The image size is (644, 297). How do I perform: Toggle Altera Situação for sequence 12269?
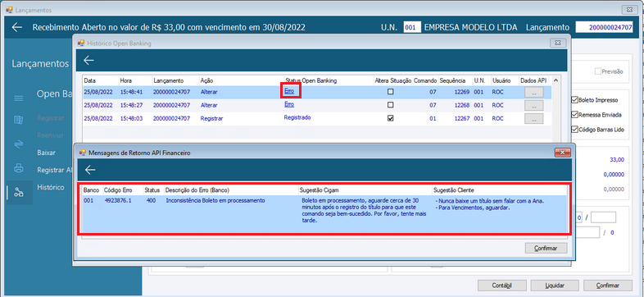point(391,92)
